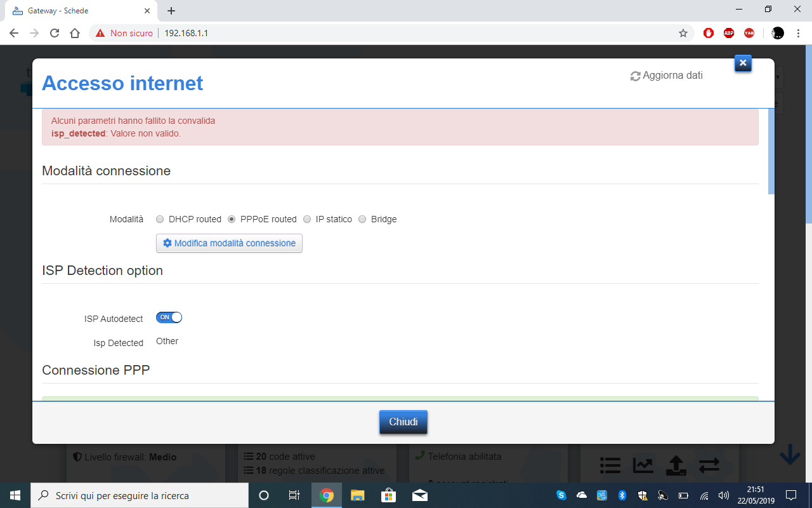Image resolution: width=812 pixels, height=508 pixels.
Task: Open the browser profile avatar menu
Action: 776,33
